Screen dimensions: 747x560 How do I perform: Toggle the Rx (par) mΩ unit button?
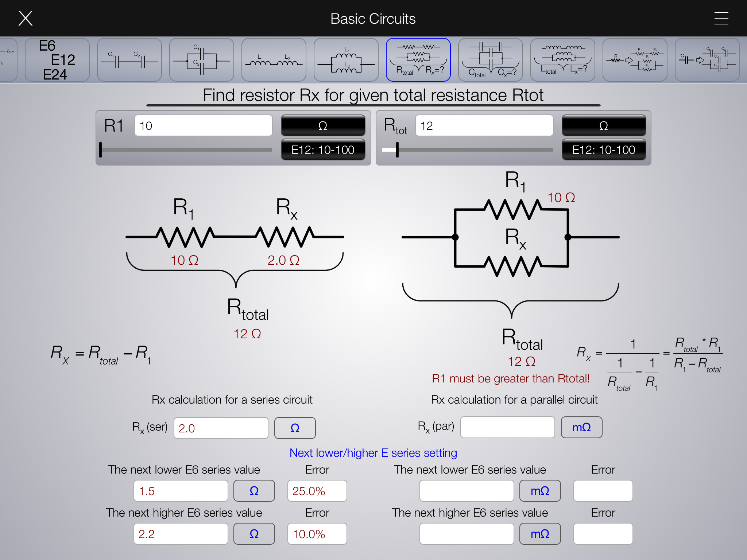581,427
